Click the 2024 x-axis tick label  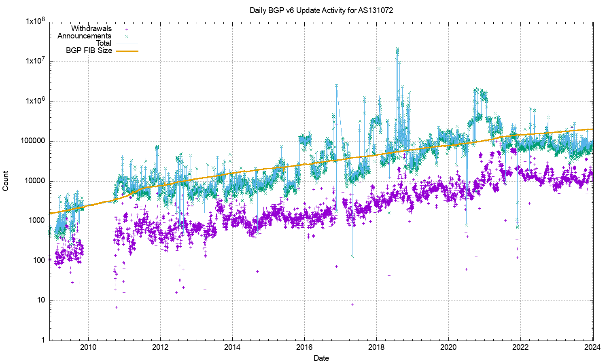click(x=592, y=347)
